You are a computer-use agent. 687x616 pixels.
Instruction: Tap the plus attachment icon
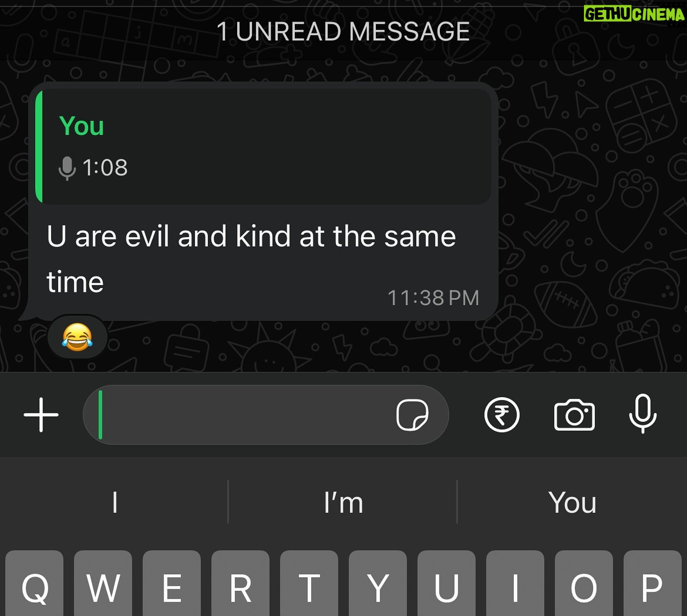click(41, 415)
